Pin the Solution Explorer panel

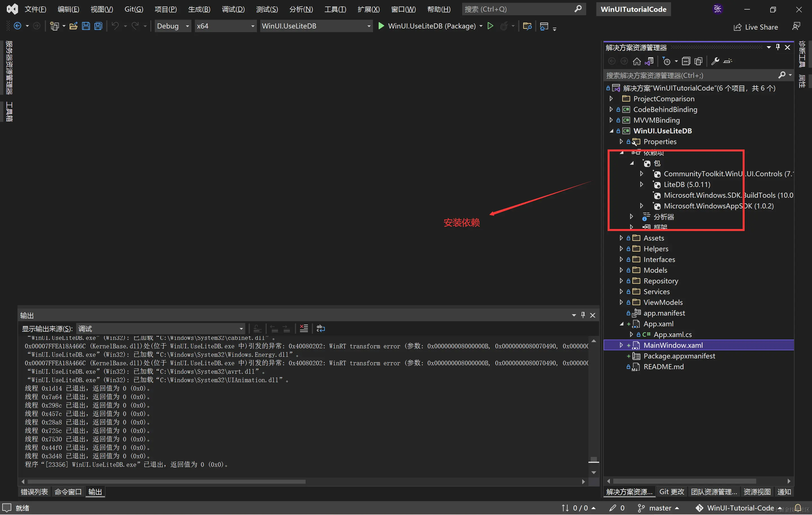778,47
